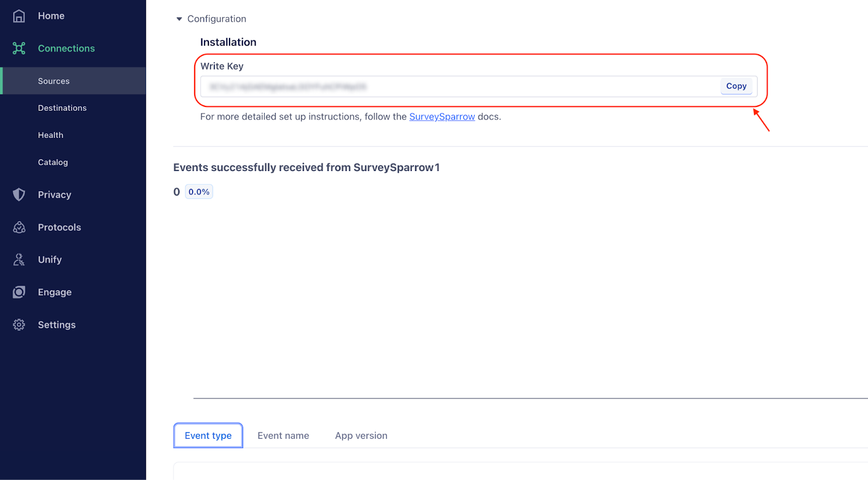Click the Engage icon in sidebar
This screenshot has height=480, width=868.
pos(19,292)
